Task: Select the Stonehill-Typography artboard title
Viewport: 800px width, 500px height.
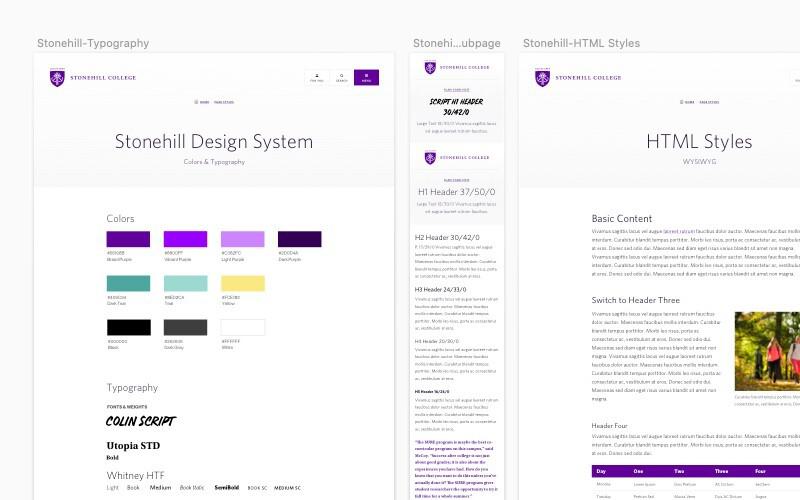Action: tap(93, 43)
